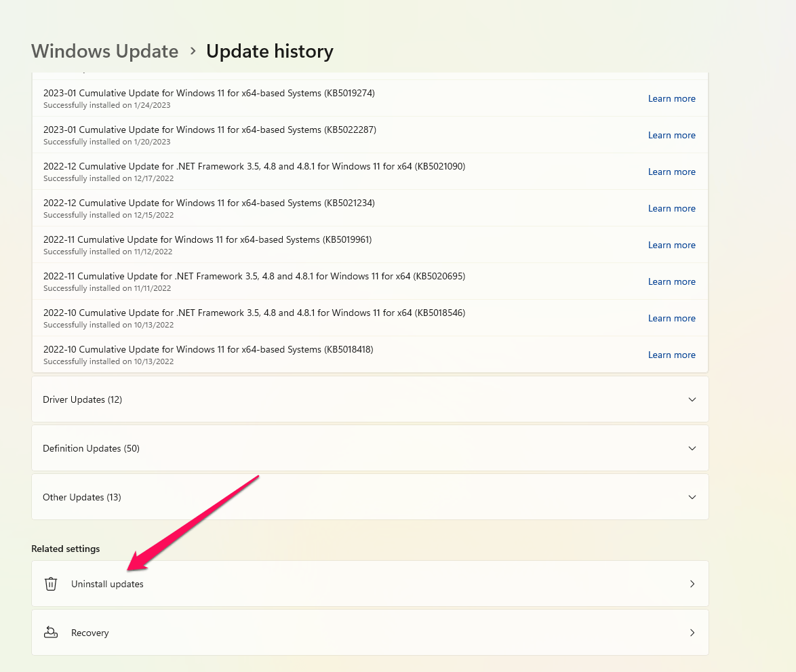Click the Definition Updates (50) label
Image resolution: width=796 pixels, height=672 pixels.
[x=91, y=448]
